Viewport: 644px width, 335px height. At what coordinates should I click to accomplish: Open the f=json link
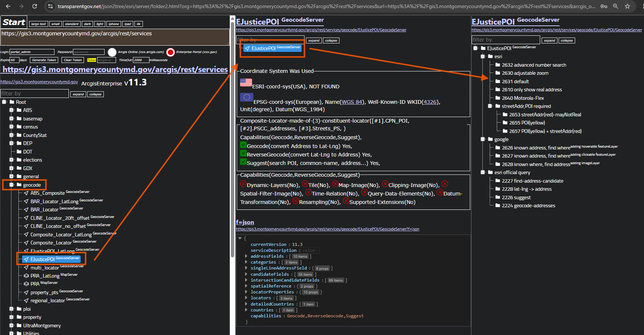click(245, 222)
